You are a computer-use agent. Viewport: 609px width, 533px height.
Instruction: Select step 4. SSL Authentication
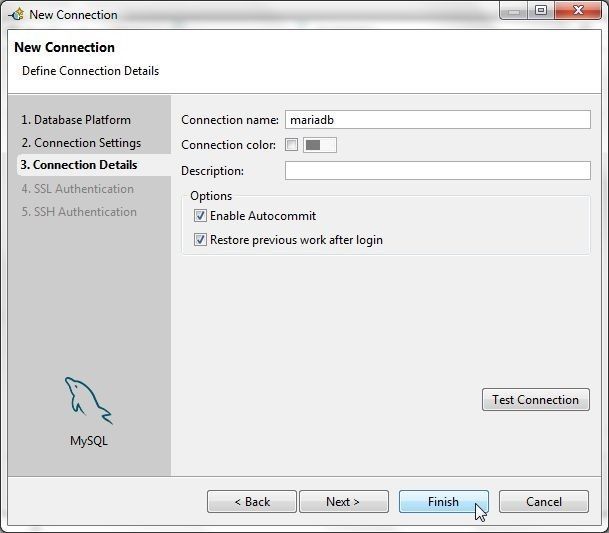tap(78, 189)
